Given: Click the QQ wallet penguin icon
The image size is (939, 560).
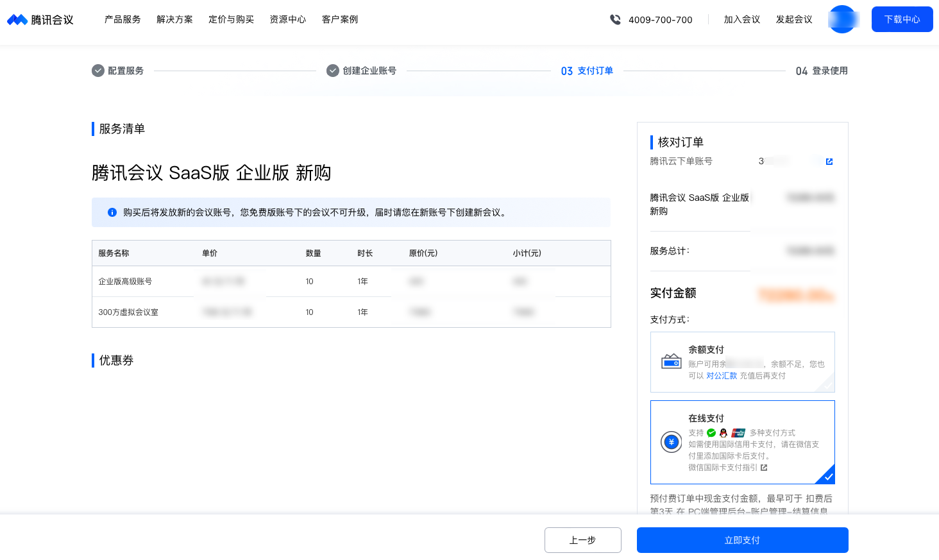Looking at the screenshot, I should pos(723,433).
